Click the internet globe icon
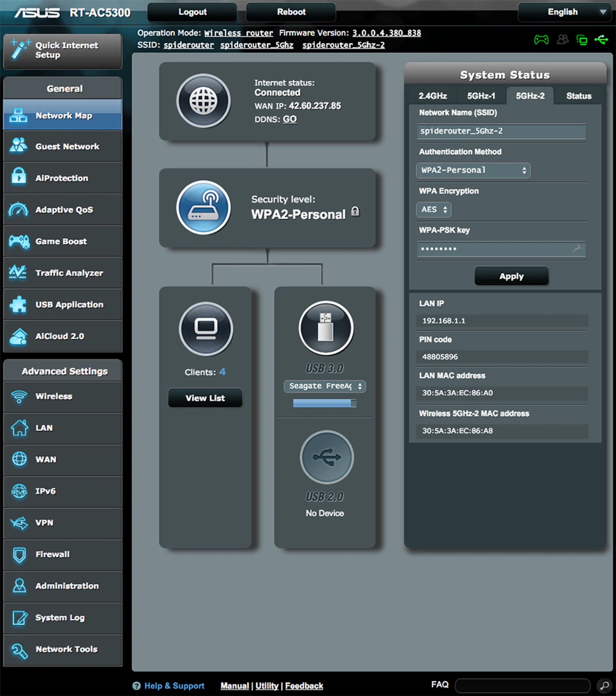This screenshot has width=616, height=696. [203, 101]
